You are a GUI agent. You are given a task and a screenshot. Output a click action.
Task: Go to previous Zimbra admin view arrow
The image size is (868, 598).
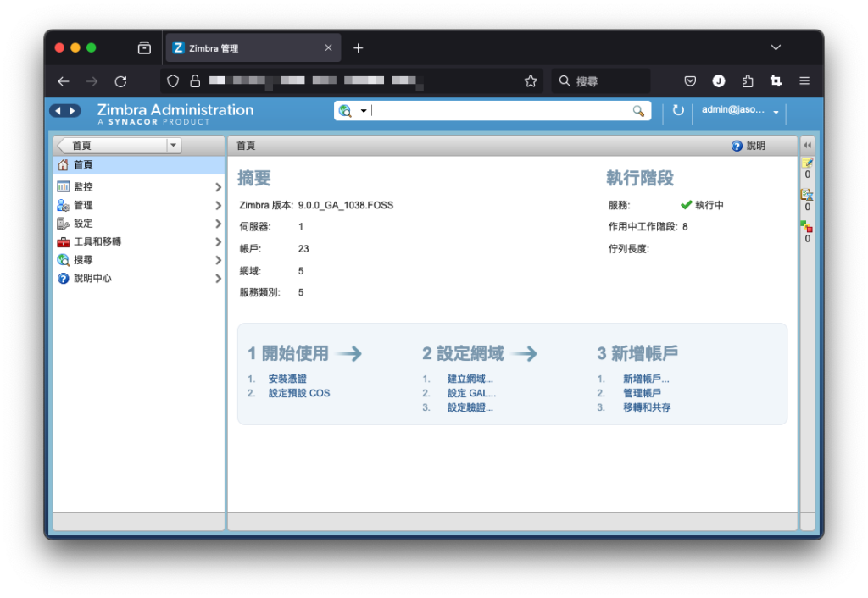click(58, 111)
